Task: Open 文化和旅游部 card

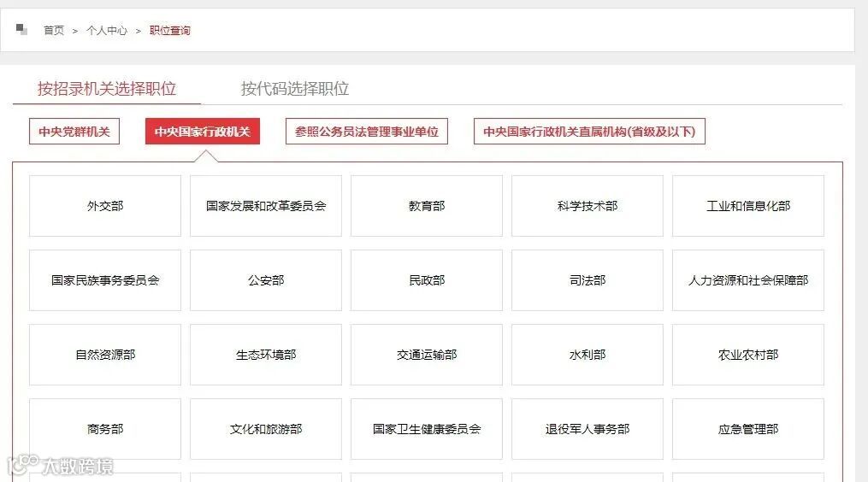Action: coord(266,429)
